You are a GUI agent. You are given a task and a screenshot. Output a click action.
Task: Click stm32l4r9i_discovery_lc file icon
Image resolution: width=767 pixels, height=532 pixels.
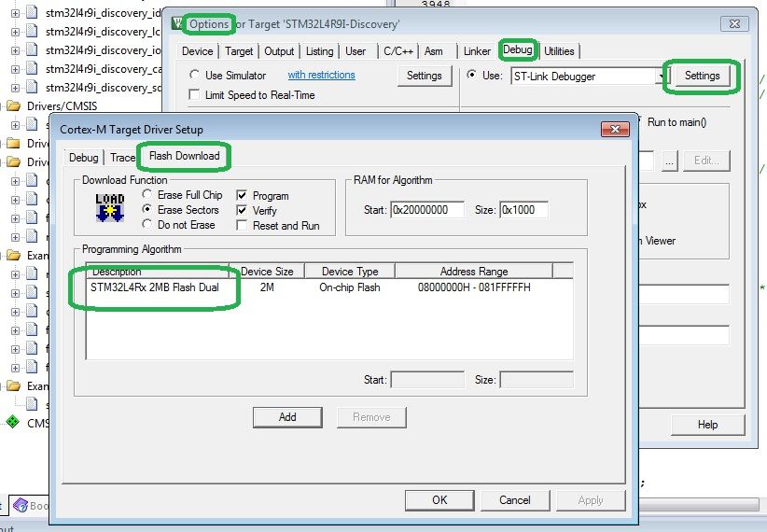coord(32,32)
